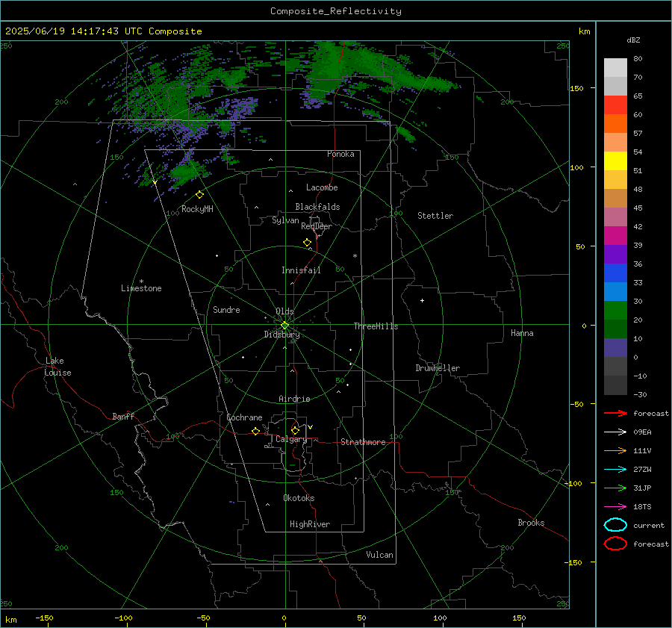Click the Vulcan town label
The image size is (672, 628).
[x=379, y=555]
